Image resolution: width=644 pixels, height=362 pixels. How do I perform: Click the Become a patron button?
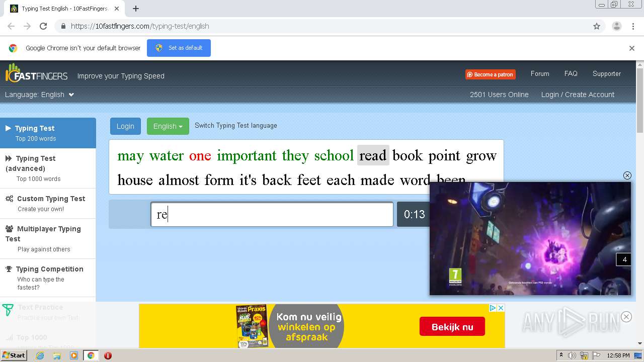491,74
